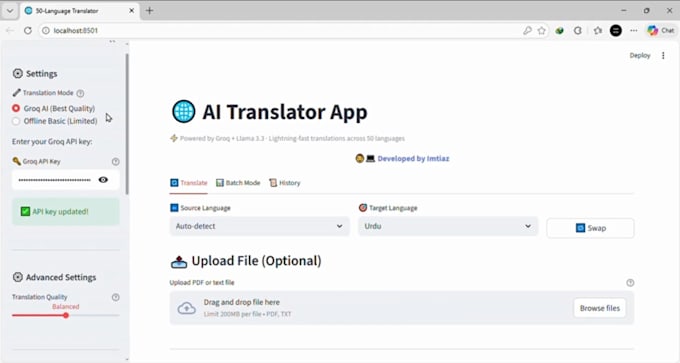Toggle API key visibility with eye icon
Viewport: 680px width, 363px height.
click(x=103, y=180)
